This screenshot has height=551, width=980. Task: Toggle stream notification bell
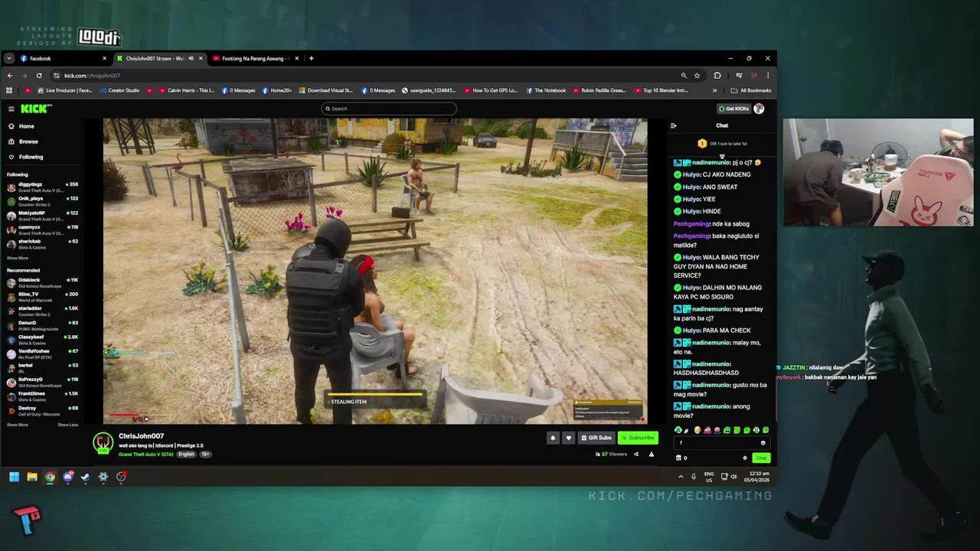click(553, 438)
